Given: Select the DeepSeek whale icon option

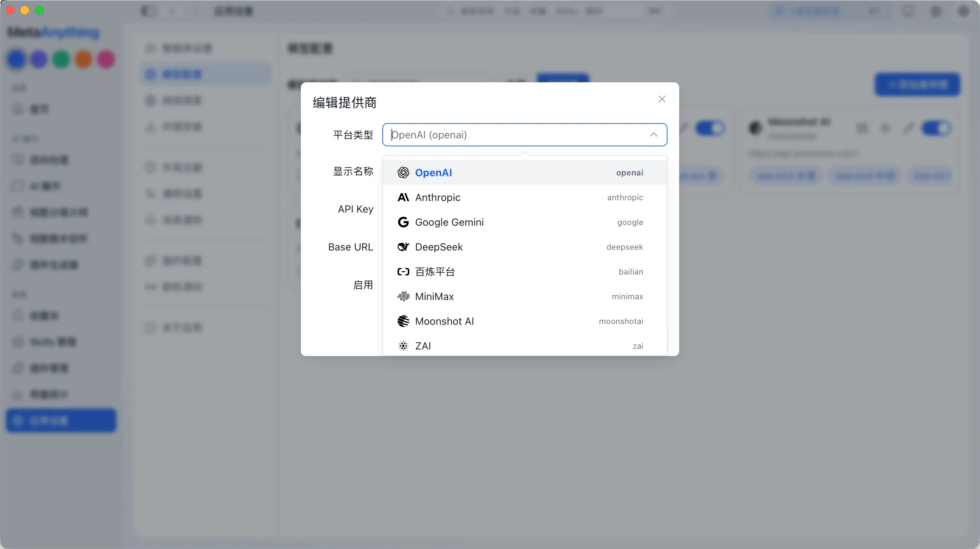Looking at the screenshot, I should (x=525, y=247).
